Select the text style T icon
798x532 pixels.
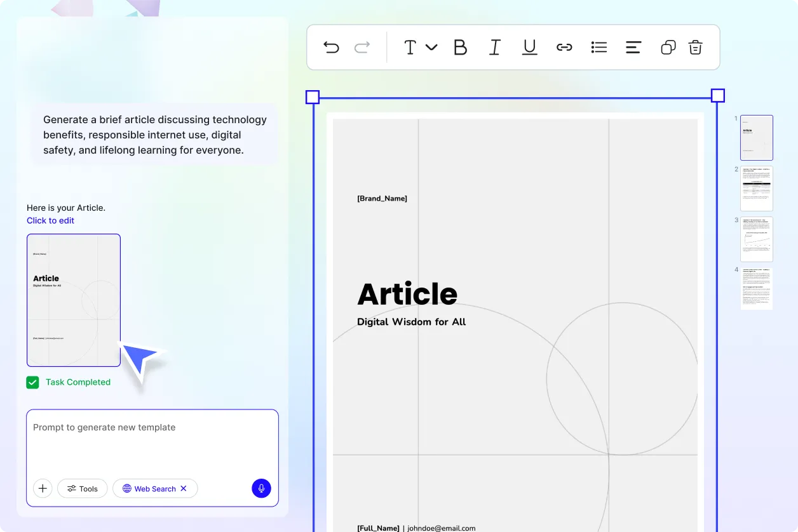tap(410, 47)
